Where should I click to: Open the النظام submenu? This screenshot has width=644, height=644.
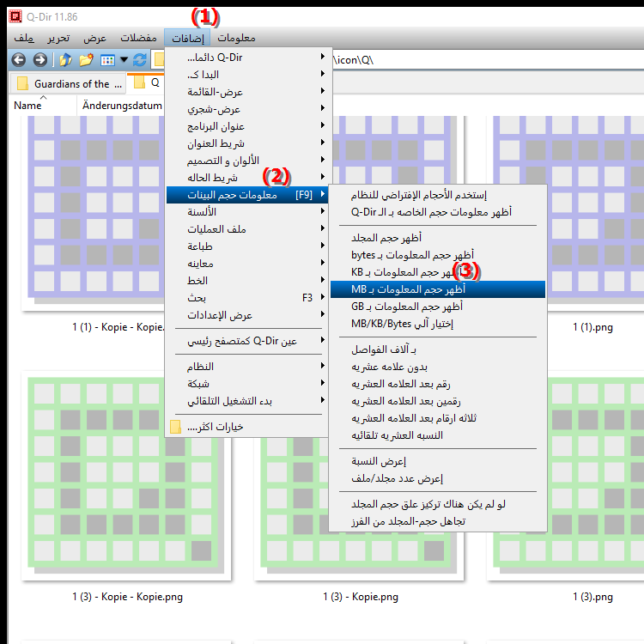coord(246,367)
